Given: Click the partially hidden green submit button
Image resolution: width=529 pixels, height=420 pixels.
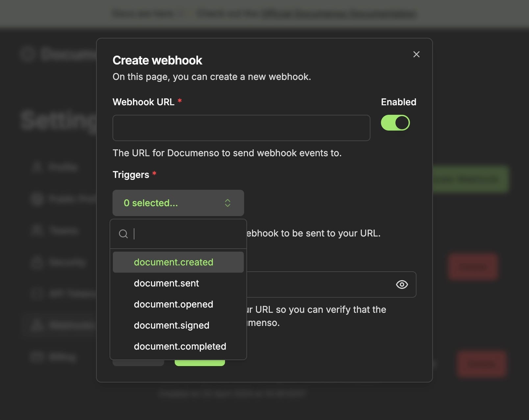Looking at the screenshot, I should click(x=200, y=363).
